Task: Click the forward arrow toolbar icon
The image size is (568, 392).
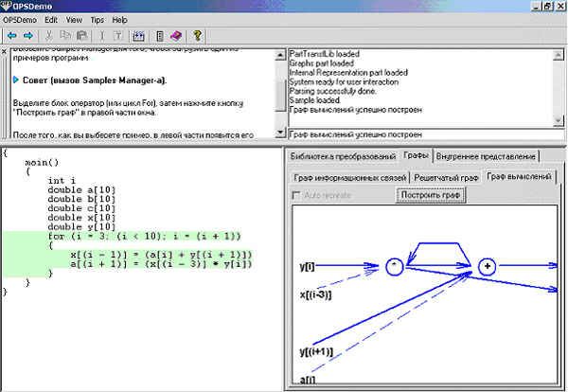Action: pyautogui.click(x=28, y=35)
